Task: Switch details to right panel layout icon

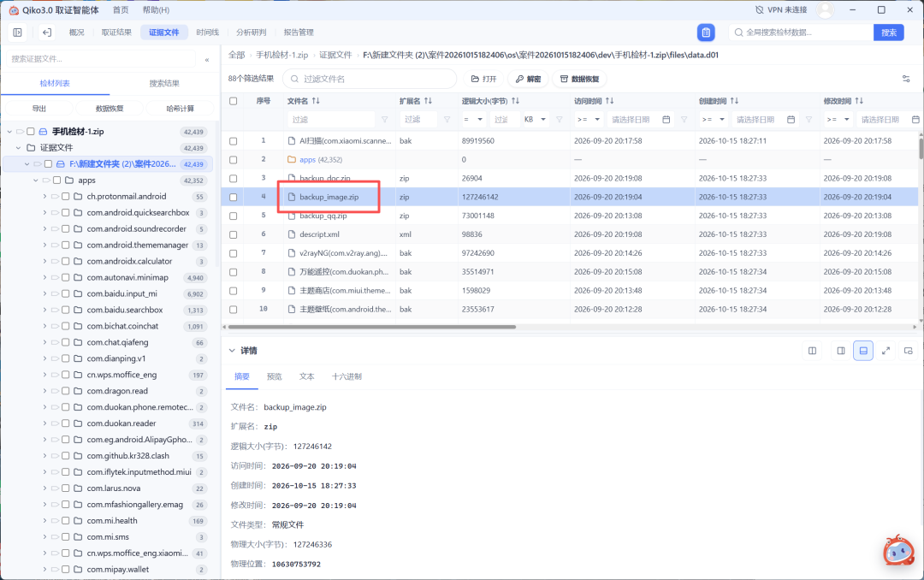Action: 841,351
